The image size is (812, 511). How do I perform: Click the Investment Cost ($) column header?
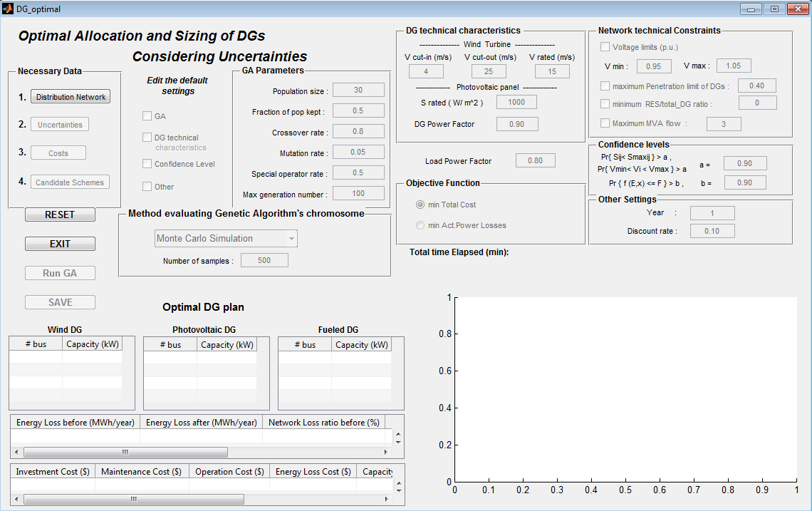(x=53, y=472)
